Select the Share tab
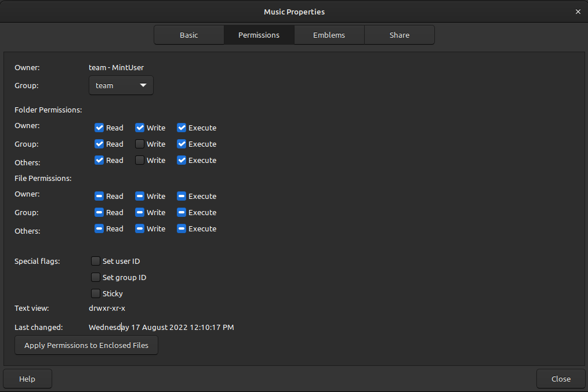The image size is (588, 392). (x=399, y=35)
